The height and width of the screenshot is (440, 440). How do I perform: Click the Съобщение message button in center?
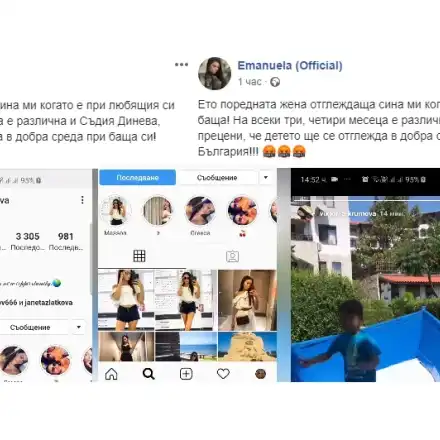pos(217,178)
